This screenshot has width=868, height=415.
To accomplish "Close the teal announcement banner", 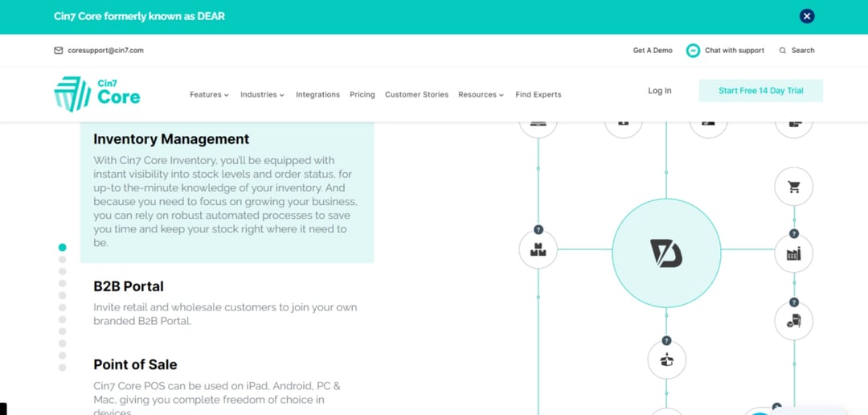I will 807,16.
